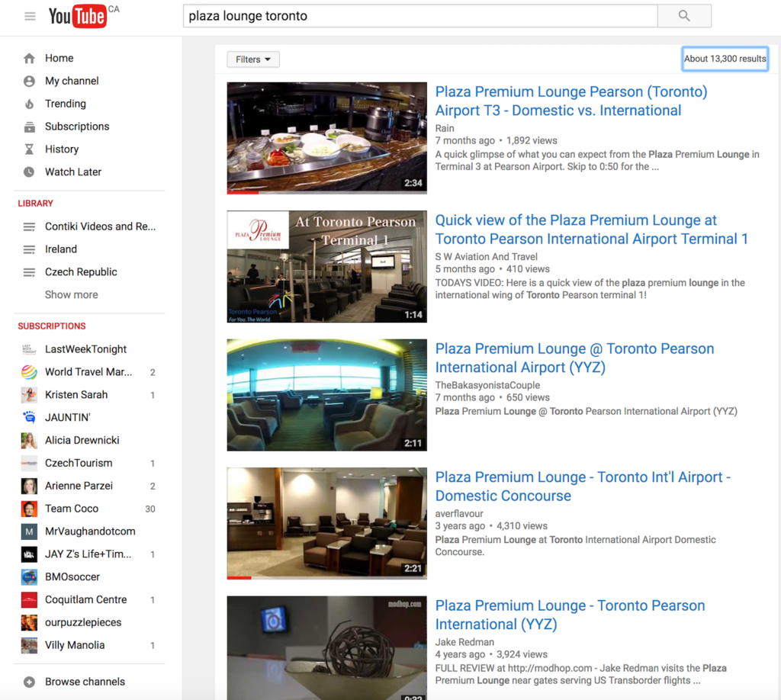781x700 pixels.
Task: Click the About 13,300 results count
Action: pos(725,59)
